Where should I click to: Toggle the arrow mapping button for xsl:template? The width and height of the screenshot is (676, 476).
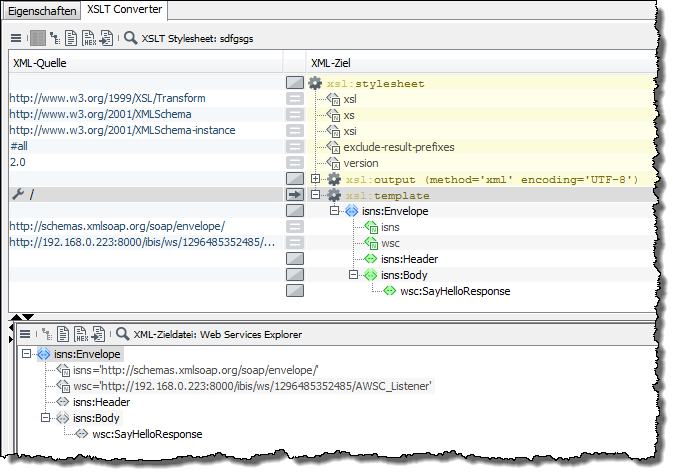294,195
